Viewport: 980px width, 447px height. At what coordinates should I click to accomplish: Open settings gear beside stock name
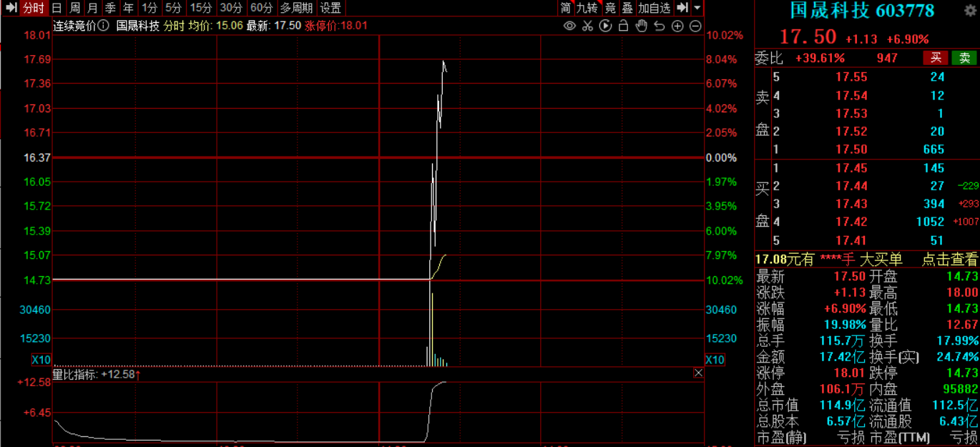(x=969, y=11)
